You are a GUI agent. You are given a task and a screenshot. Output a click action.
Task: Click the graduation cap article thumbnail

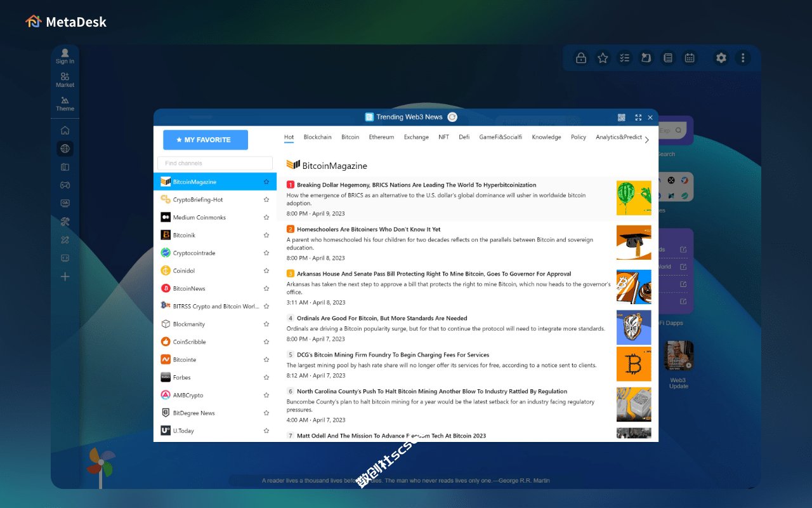coord(634,243)
